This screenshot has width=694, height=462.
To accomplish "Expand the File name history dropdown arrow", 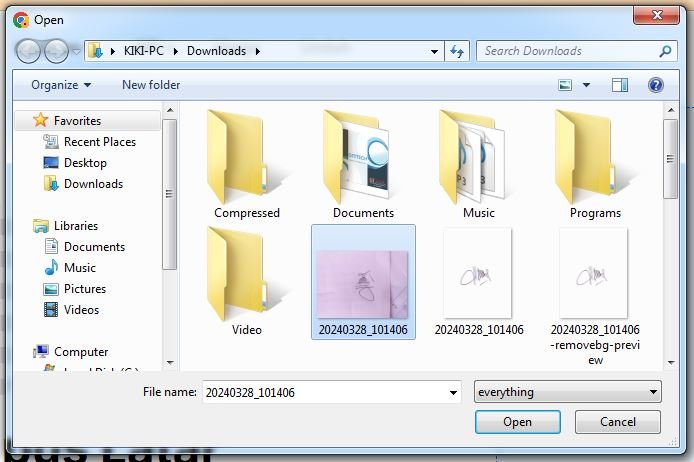I will pos(452,392).
